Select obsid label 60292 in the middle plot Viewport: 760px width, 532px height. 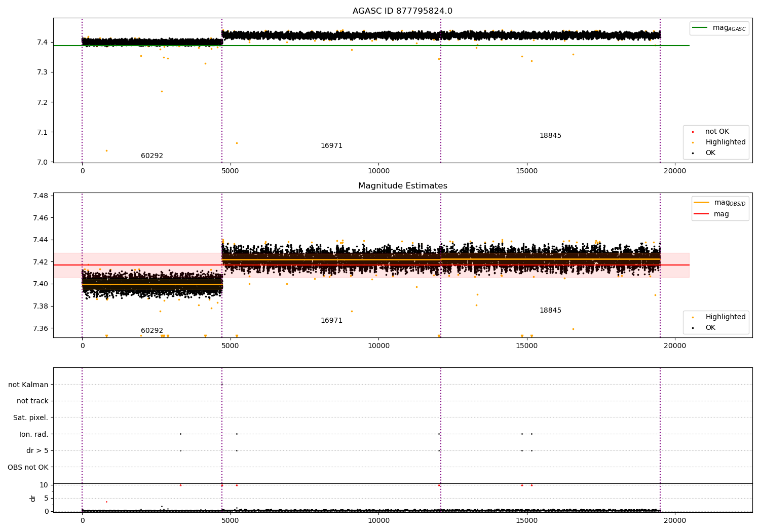(152, 331)
